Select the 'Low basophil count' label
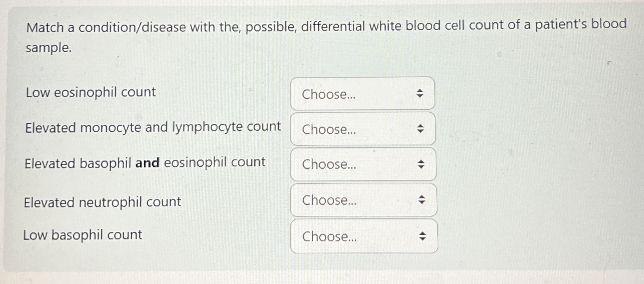The width and height of the screenshot is (644, 284). point(83,235)
